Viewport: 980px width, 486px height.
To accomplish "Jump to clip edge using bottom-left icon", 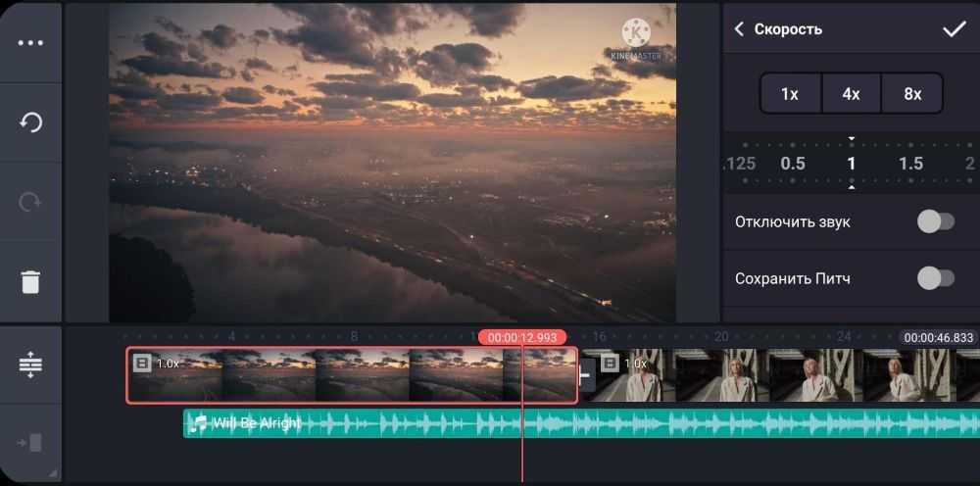I will [x=30, y=443].
